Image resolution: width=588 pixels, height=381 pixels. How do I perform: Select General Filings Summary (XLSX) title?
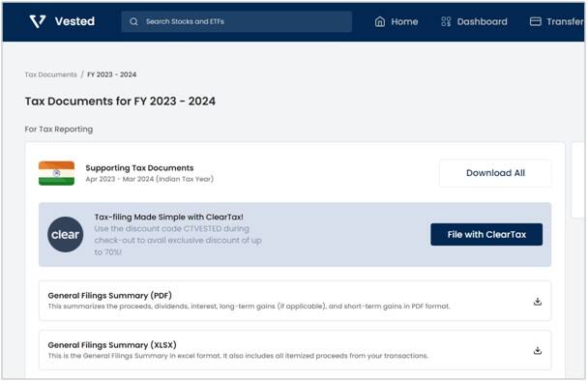(x=112, y=344)
